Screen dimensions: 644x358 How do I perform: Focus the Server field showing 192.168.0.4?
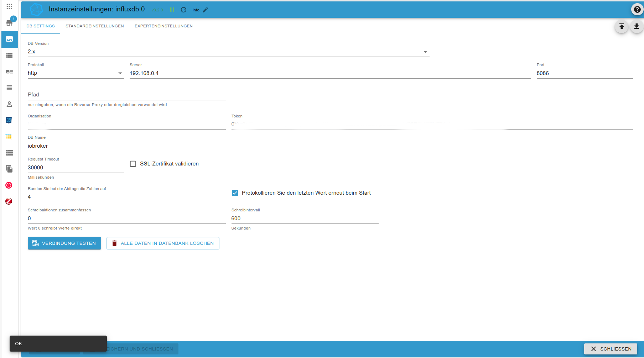click(x=330, y=73)
